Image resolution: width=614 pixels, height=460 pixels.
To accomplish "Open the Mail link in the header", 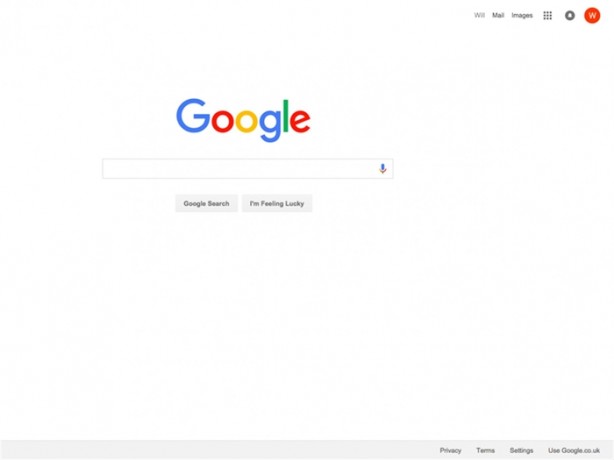I will click(x=498, y=15).
